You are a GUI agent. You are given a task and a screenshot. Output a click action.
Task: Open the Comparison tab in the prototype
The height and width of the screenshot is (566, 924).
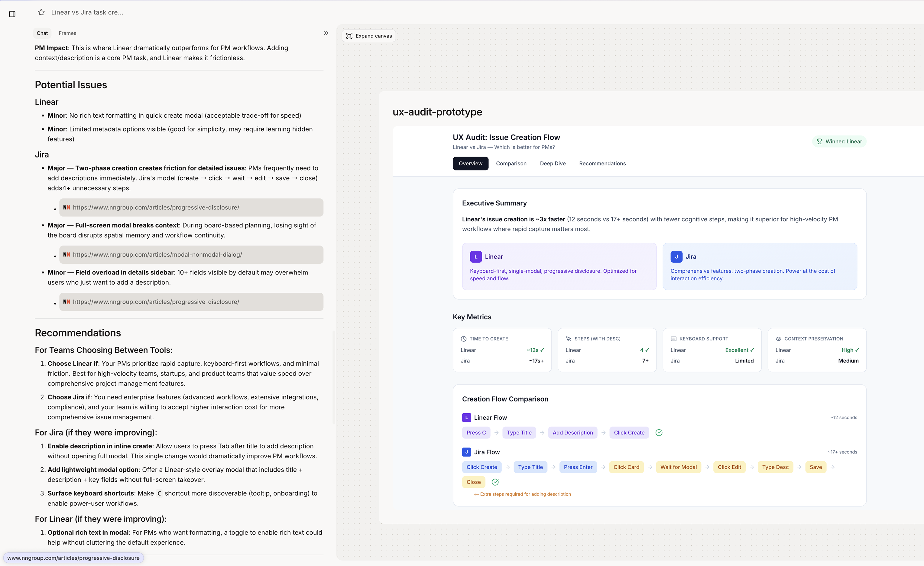coord(511,164)
